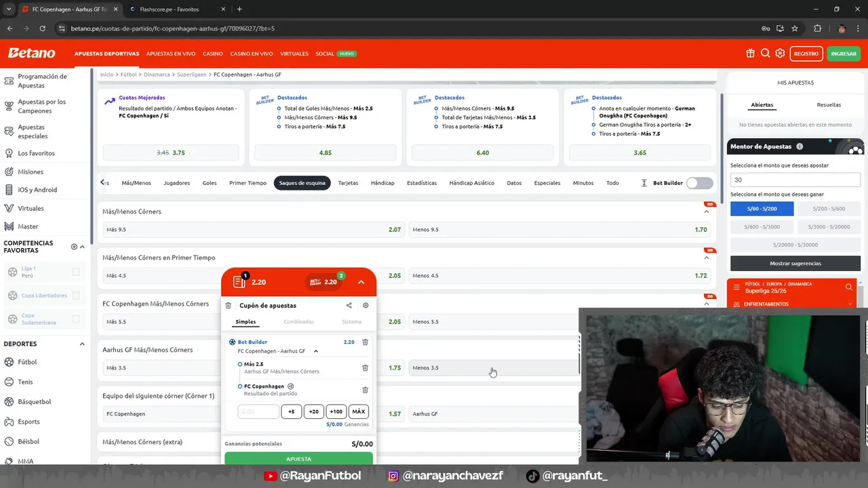Viewport: 868px width, 488px height.
Task: Open the Combinadas bet slip tab
Action: tap(298, 322)
